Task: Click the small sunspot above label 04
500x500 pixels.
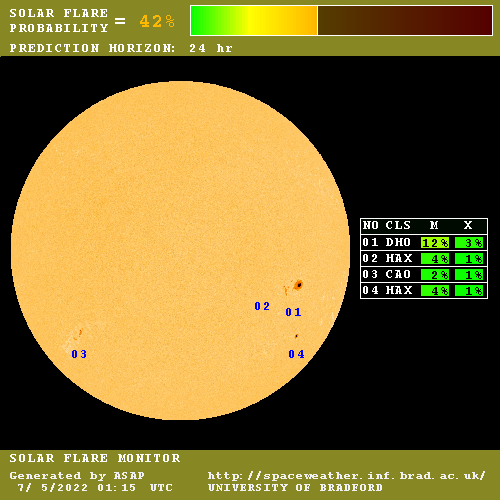Action: click(x=296, y=336)
